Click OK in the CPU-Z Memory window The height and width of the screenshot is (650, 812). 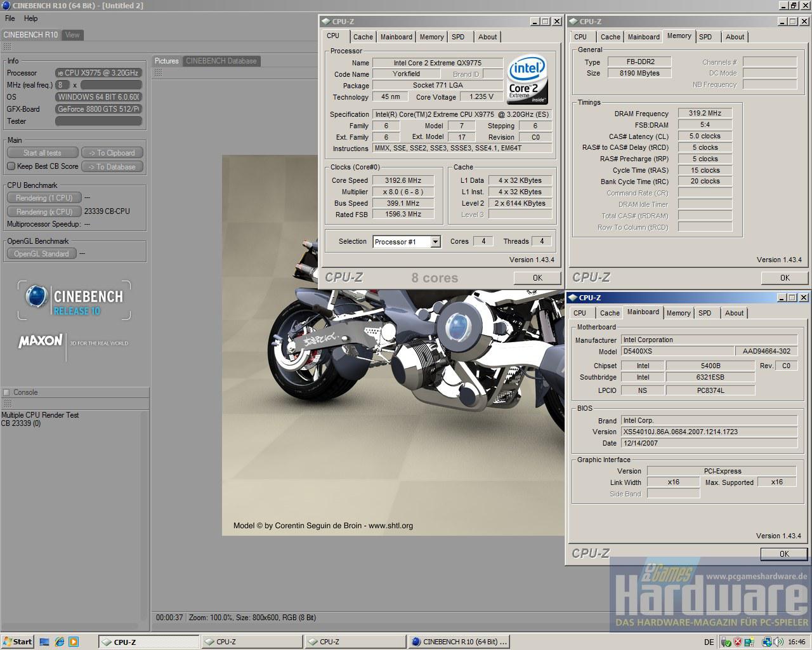(x=785, y=277)
